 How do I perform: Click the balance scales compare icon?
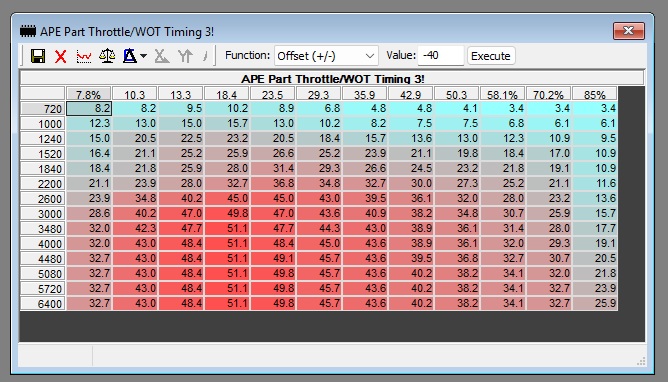coord(107,56)
